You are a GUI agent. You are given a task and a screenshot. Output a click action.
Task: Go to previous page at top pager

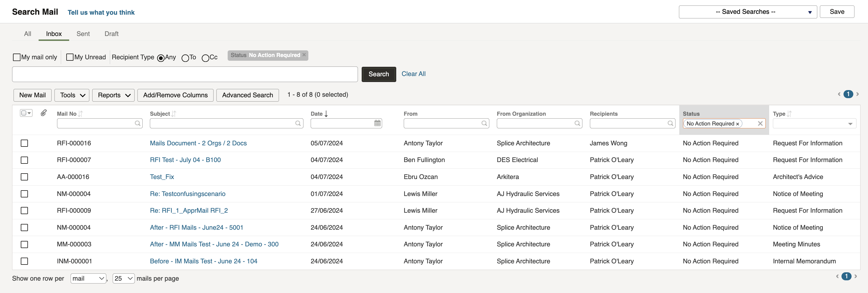(839, 94)
